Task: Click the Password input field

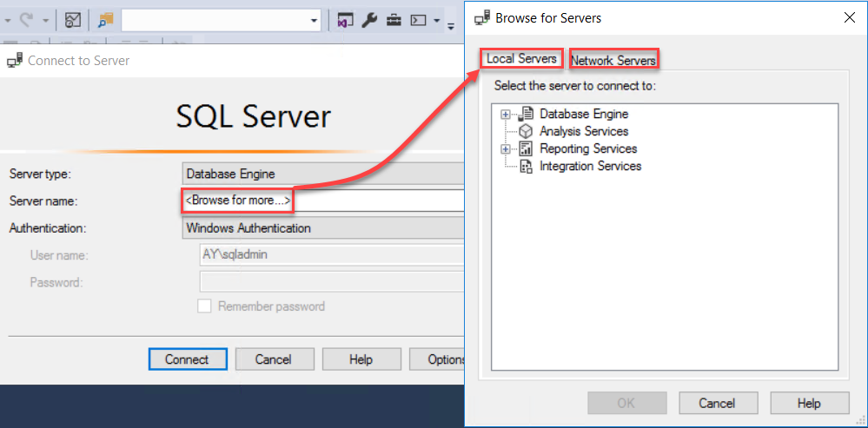Action: pyautogui.click(x=331, y=281)
